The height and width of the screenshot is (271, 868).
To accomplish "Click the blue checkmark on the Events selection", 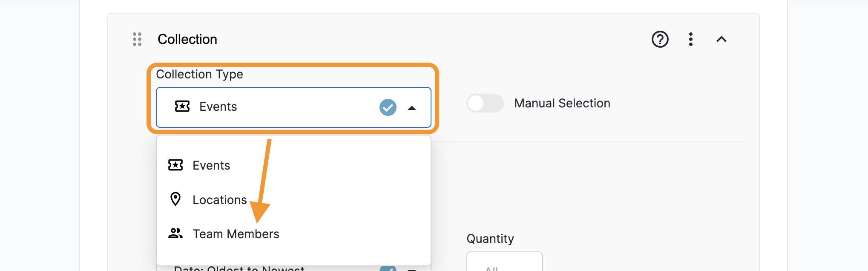I will pyautogui.click(x=387, y=107).
